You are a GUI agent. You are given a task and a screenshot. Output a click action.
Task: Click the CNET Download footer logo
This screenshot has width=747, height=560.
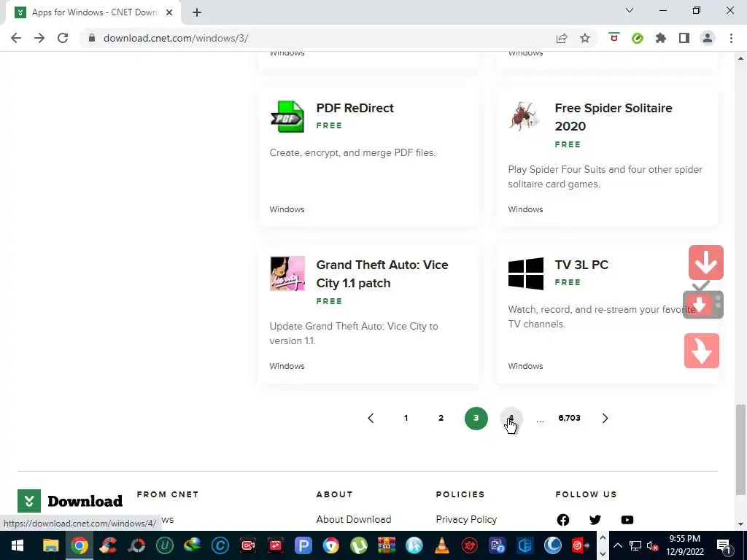click(x=70, y=501)
